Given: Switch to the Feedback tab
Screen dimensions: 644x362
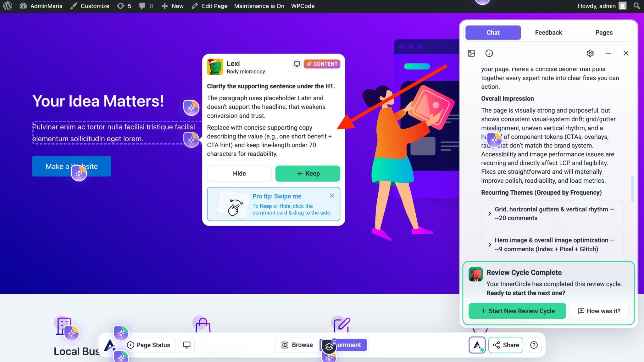Looking at the screenshot, I should pyautogui.click(x=548, y=32).
